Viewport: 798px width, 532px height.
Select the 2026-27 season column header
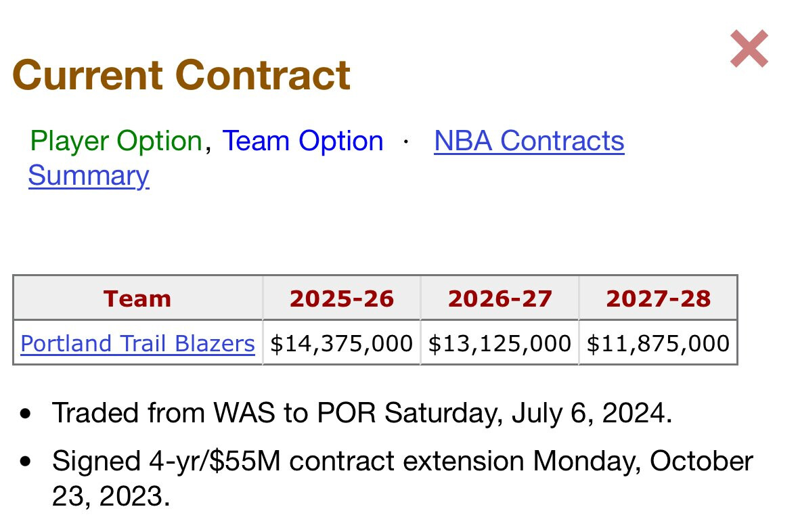click(500, 298)
